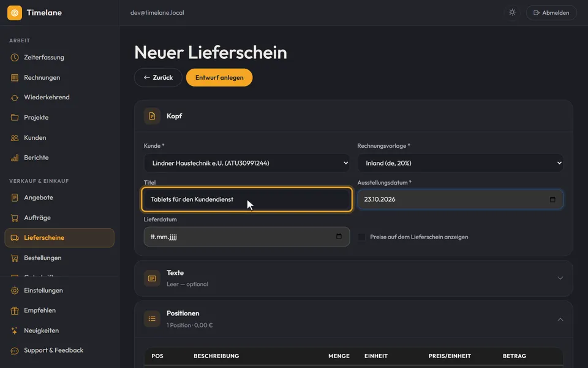Click the Einstellungen gear icon
Viewport: 588px width, 368px height.
click(x=15, y=290)
